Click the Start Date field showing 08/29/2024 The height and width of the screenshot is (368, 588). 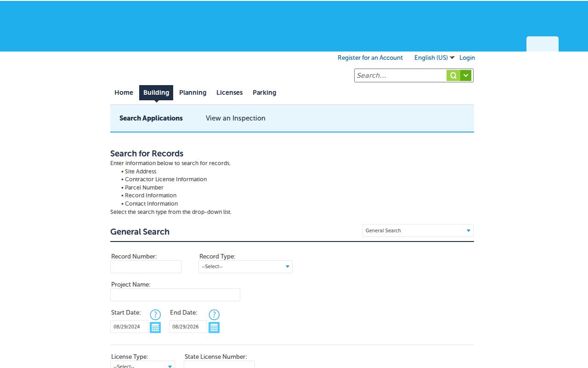coord(129,327)
